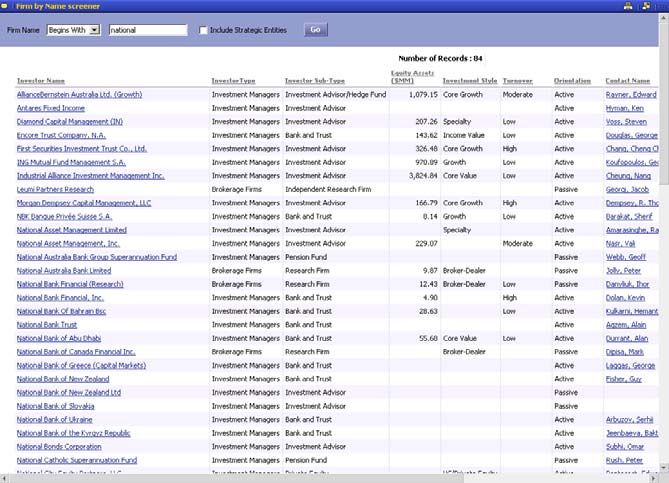This screenshot has height=483, width=669.
Task: Sort by Orientation column header
Action: (x=572, y=81)
